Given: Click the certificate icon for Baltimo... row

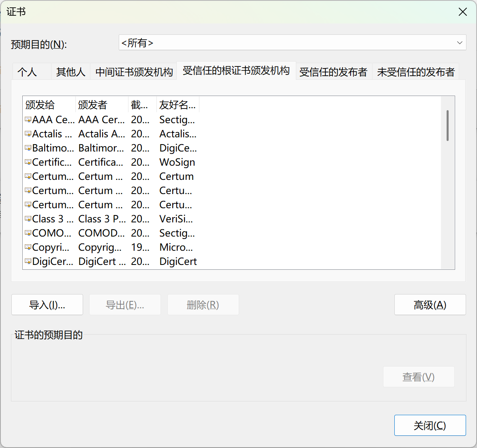Looking at the screenshot, I should [28, 148].
